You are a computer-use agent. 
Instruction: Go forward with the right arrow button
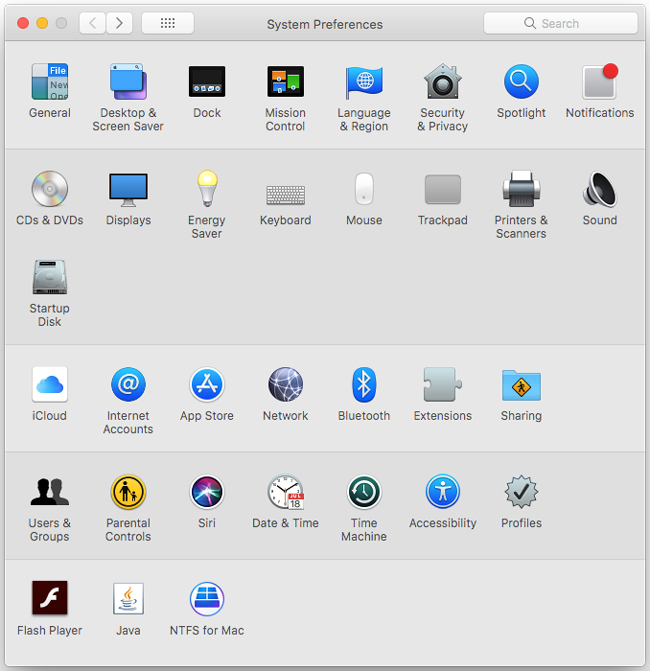pyautogui.click(x=119, y=23)
